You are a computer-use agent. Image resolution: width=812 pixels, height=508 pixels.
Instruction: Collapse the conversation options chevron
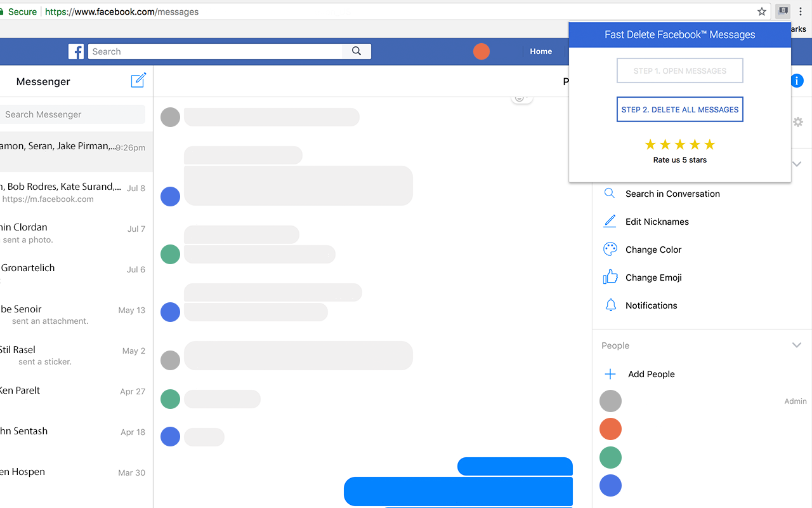797,163
